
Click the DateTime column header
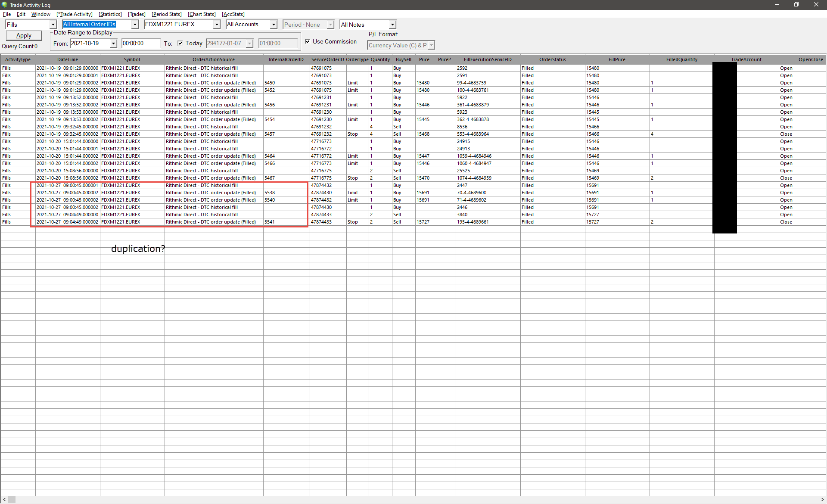point(68,59)
